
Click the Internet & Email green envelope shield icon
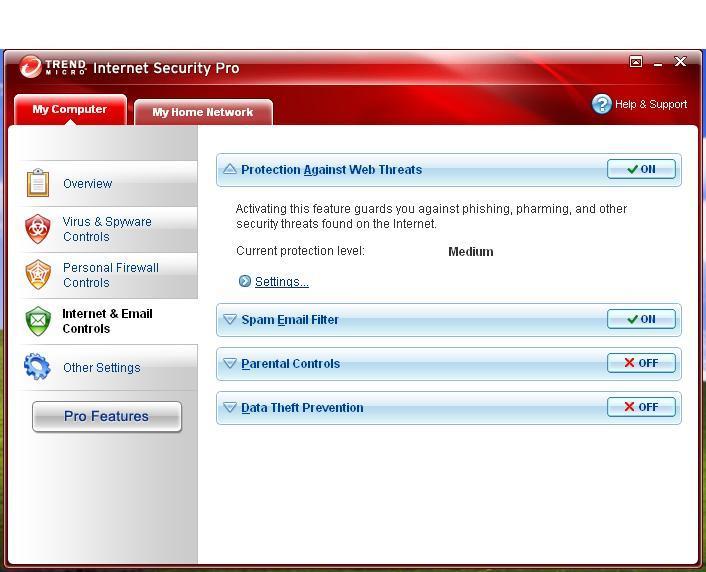click(38, 321)
